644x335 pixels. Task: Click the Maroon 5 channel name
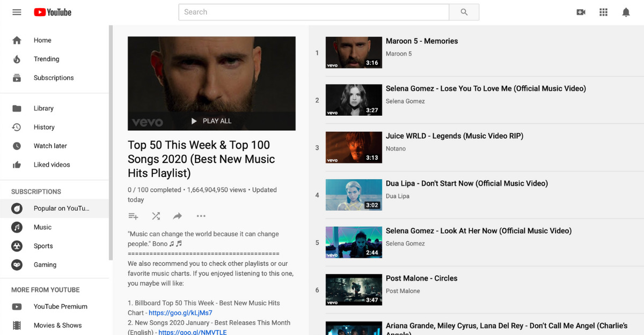(399, 54)
